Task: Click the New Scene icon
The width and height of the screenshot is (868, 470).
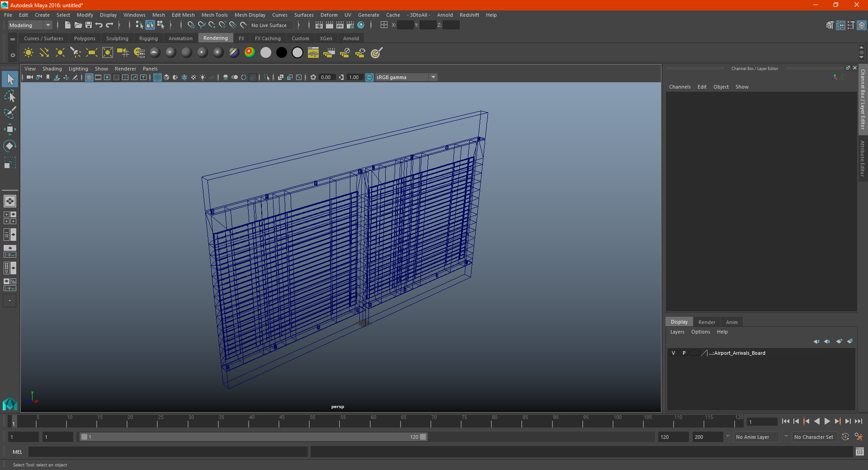Action: coord(67,25)
